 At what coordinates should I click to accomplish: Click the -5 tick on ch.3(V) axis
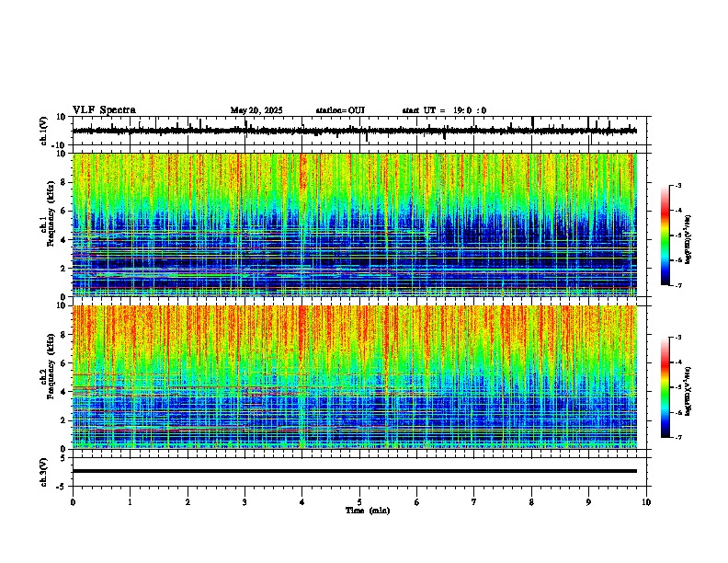63,487
